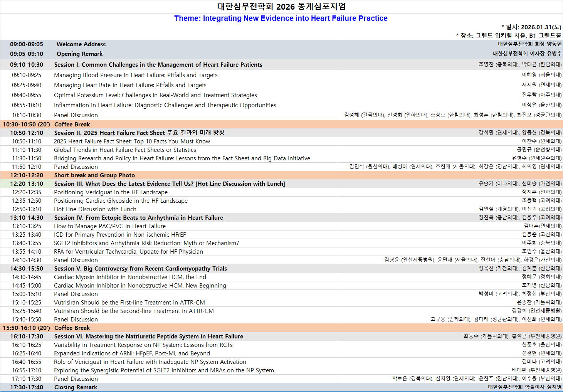Select the Short break and Group Photo row
Viewport: 563px width, 392px height.
pos(94,175)
